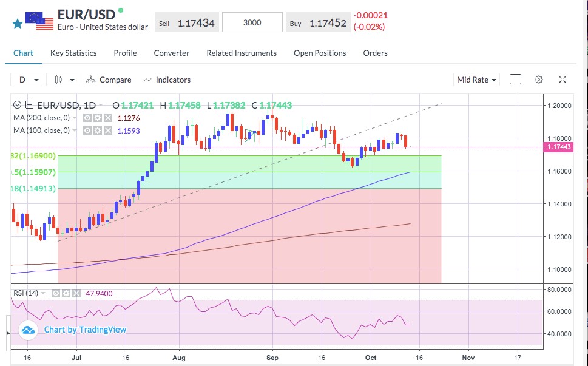
Task: Click the 1.20000 price axis label
Action: (559, 106)
